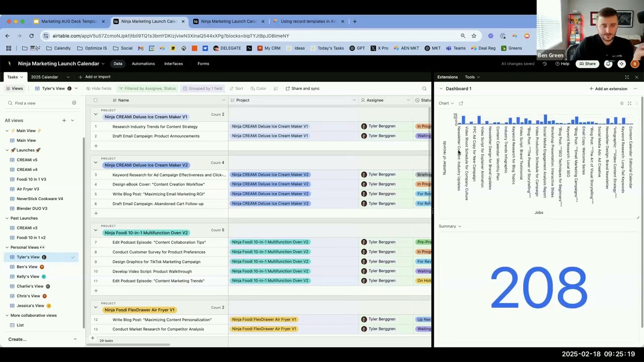
Task: Open the Tools dropdown
Action: (472, 77)
